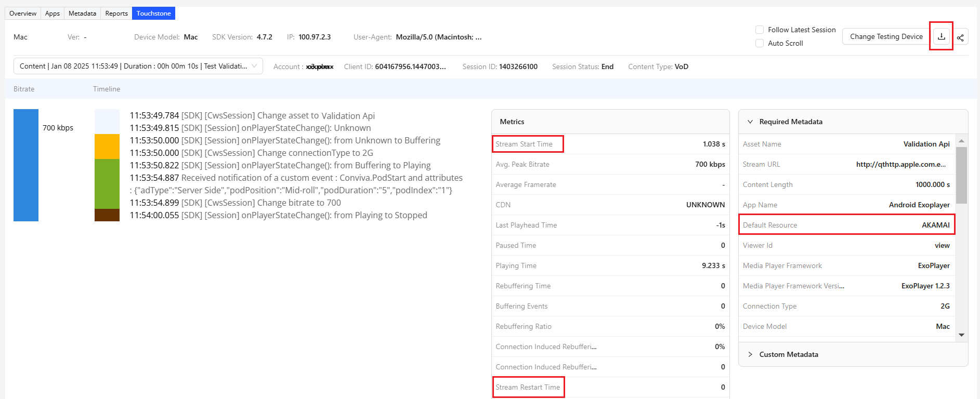Click the Stream URL value link
980x399 pixels.
[x=900, y=164]
